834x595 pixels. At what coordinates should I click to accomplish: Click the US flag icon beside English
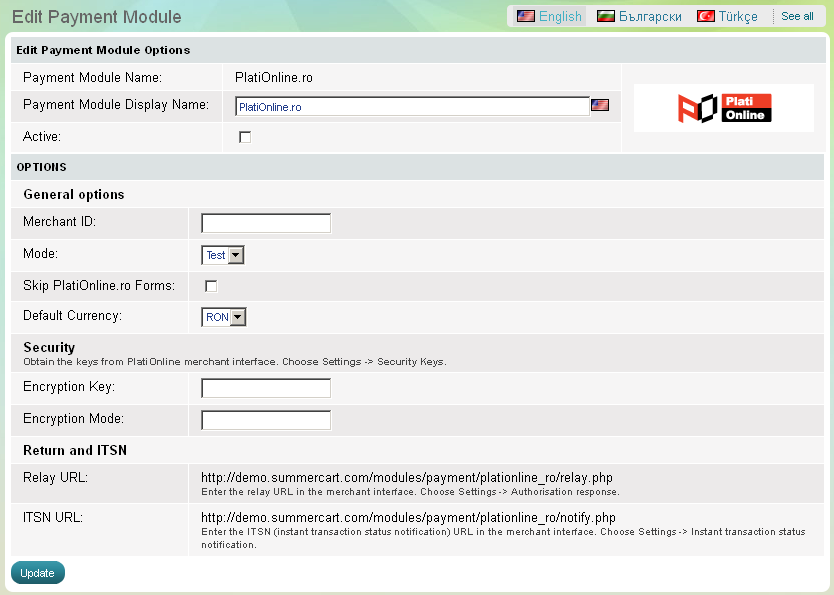[525, 16]
